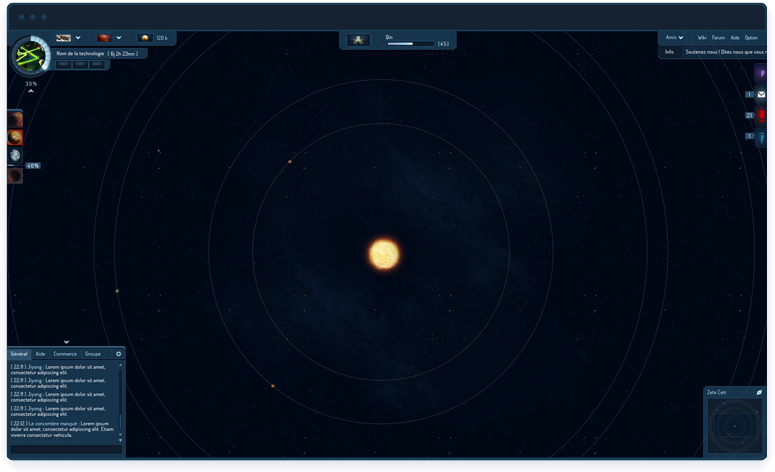Click the 30% research progress label
This screenshot has width=775, height=472.
31,84
